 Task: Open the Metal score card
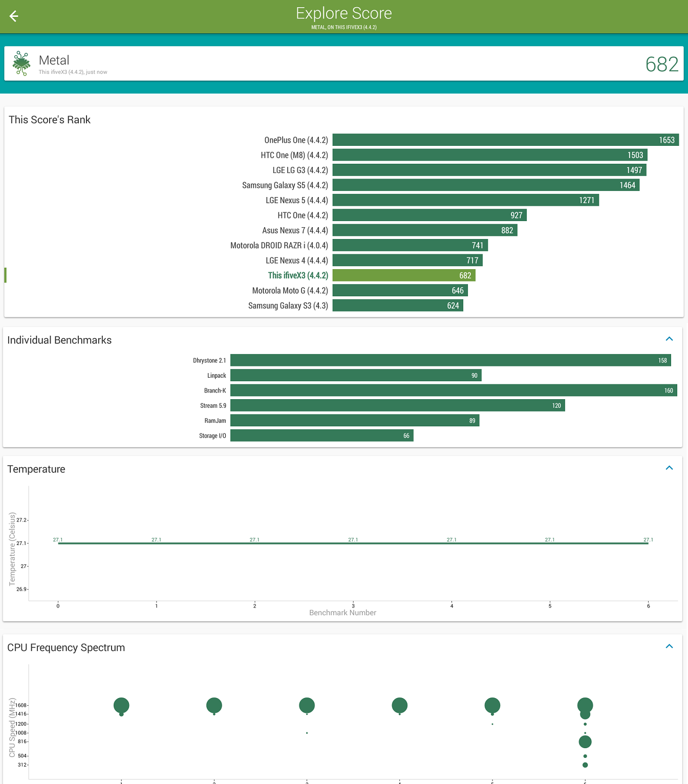click(344, 63)
